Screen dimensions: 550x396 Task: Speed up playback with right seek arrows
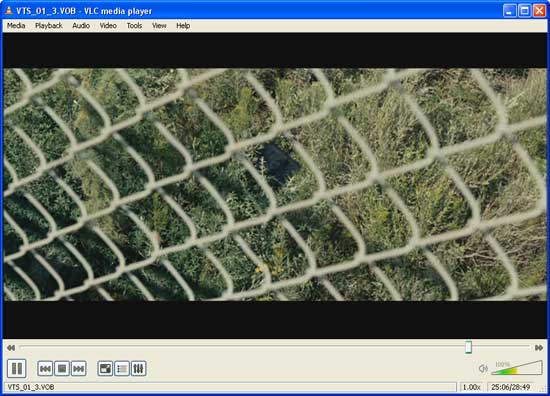pyautogui.click(x=539, y=348)
